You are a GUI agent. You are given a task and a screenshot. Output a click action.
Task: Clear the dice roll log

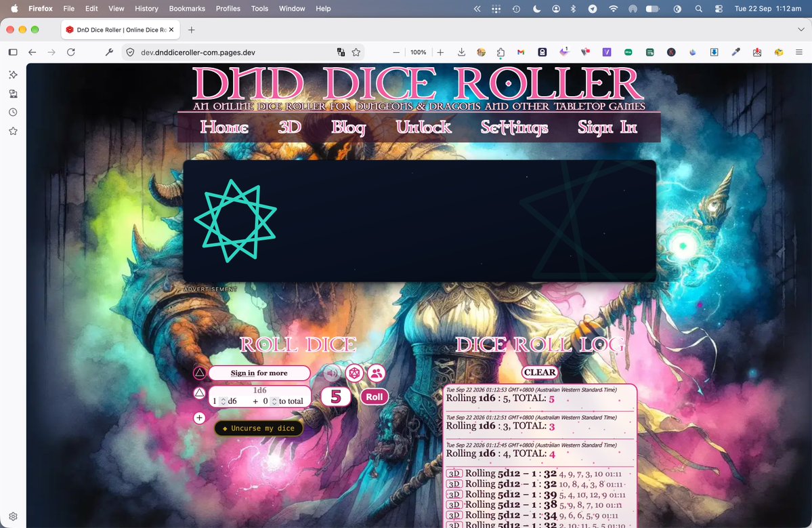540,372
